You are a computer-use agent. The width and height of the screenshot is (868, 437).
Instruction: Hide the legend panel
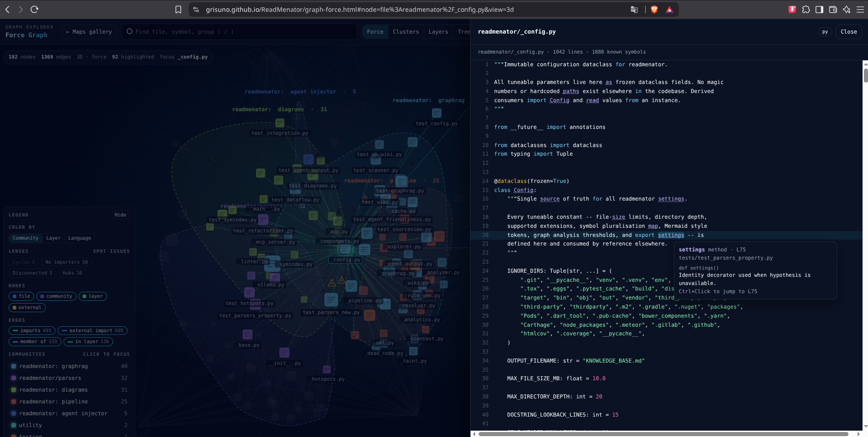point(120,215)
